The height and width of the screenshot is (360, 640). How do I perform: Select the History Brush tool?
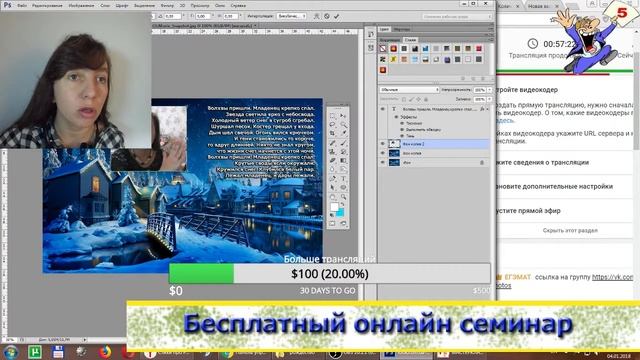tap(343, 152)
